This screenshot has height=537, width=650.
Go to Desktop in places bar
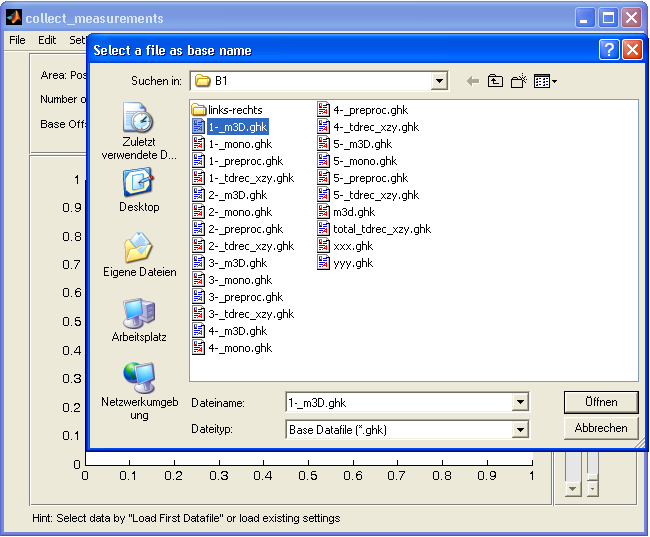139,190
